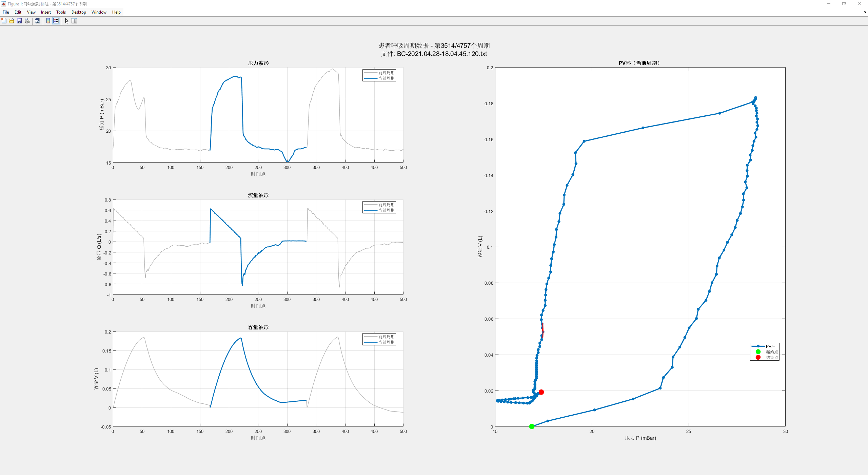Screen dimensions: 868x475
Task: Click the red end point marker on PV loop
Action: [541, 392]
